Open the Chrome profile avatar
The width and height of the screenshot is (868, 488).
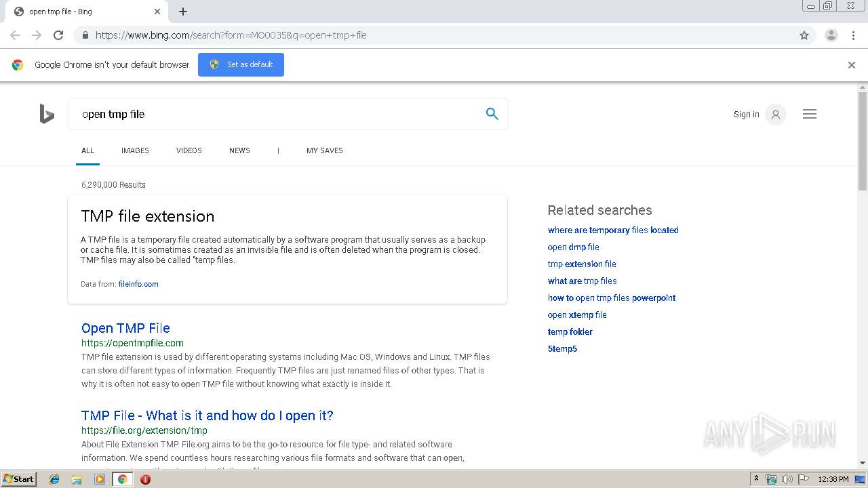831,35
